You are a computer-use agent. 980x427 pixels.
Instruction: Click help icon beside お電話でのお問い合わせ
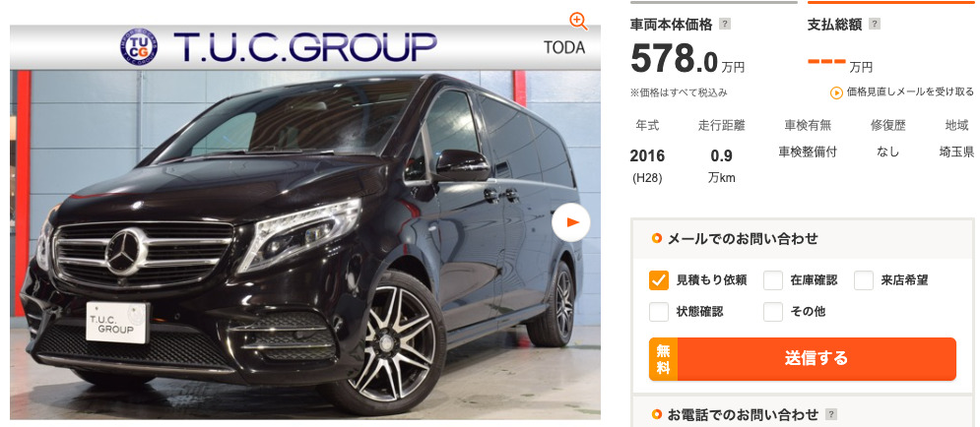pos(830,414)
